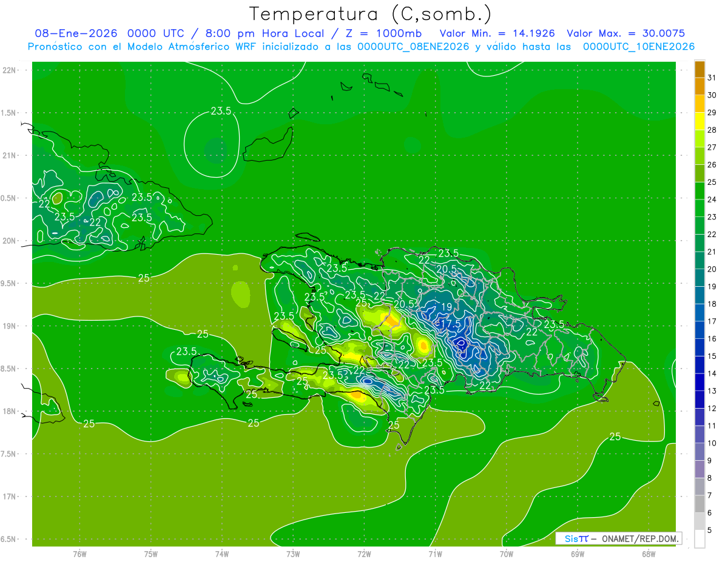This screenshot has height=562, width=728.
Task: Click the 1.5N latitude axis label
Action: (9, 113)
